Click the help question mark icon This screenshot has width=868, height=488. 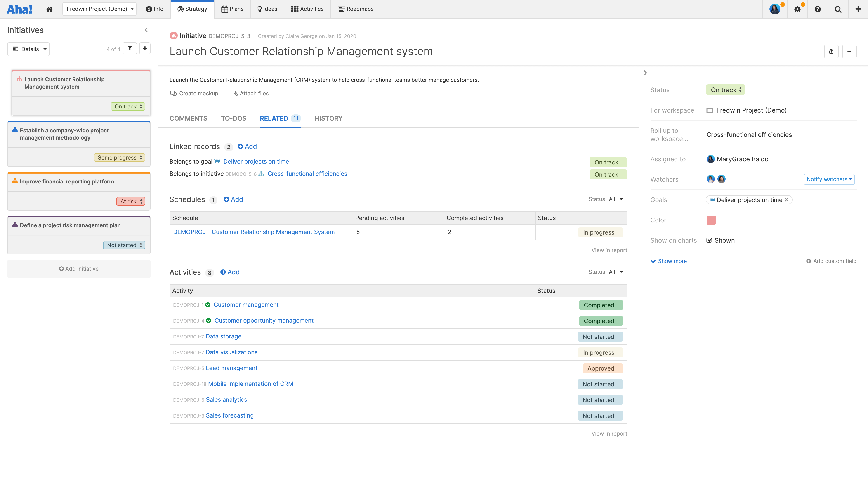coord(817,9)
